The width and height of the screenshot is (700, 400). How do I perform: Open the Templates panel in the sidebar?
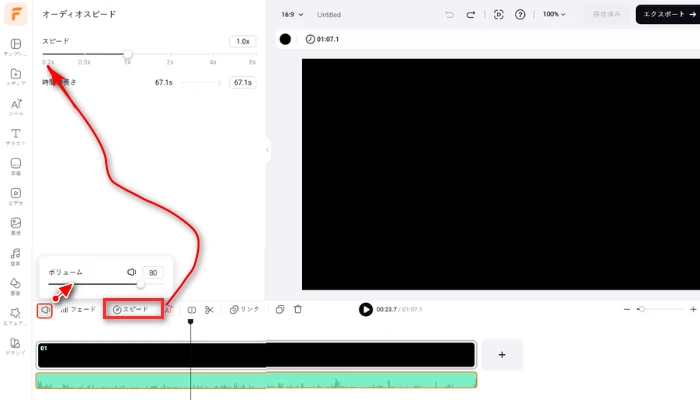pos(16,47)
